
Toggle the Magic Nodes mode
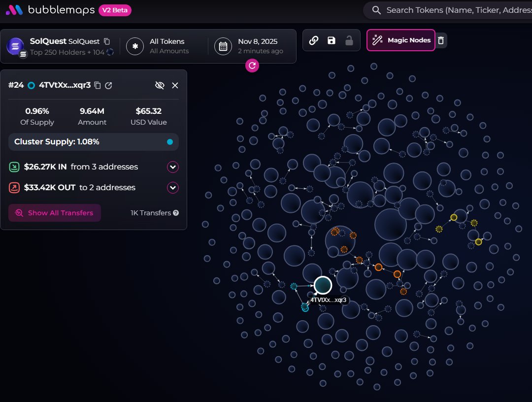point(401,40)
